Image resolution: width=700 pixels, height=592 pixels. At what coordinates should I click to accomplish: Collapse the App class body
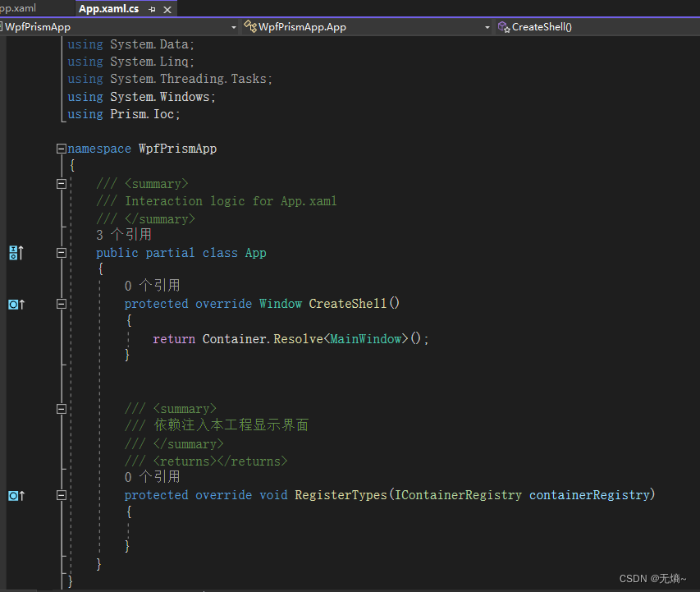(61, 252)
